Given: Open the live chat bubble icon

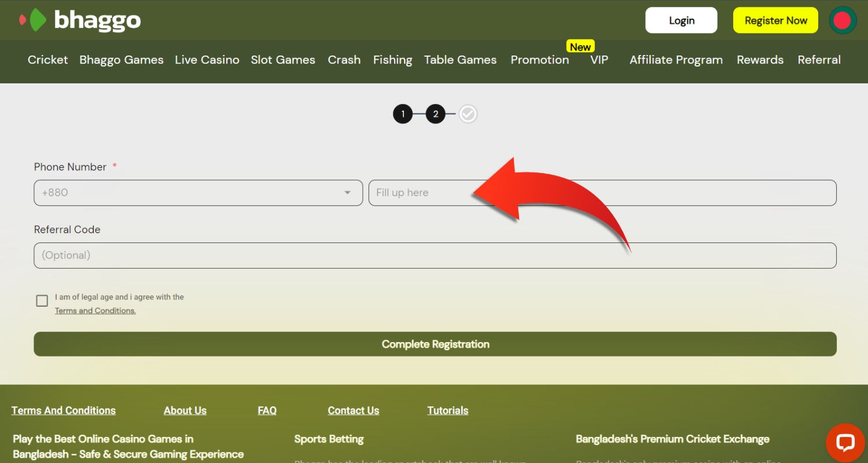Looking at the screenshot, I should [845, 443].
